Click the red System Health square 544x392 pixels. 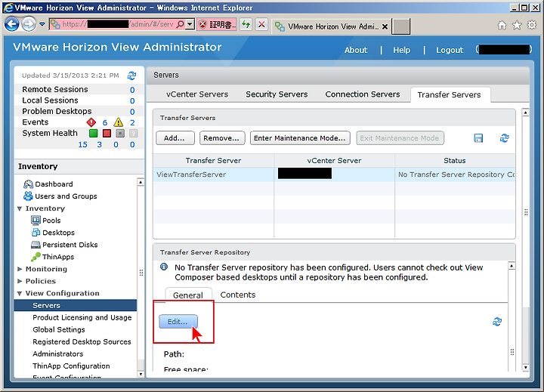point(107,133)
